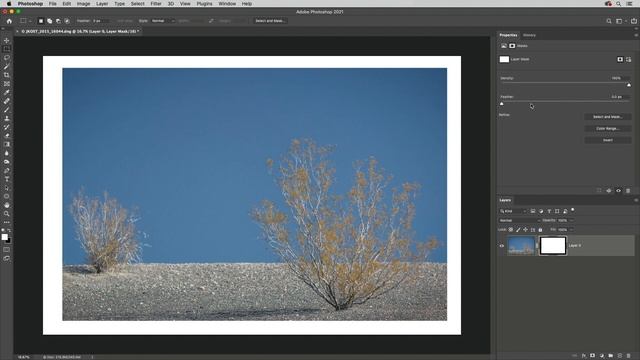Click Add layer style fx icon
Viewport: 640px width, 360px height.
(x=584, y=356)
